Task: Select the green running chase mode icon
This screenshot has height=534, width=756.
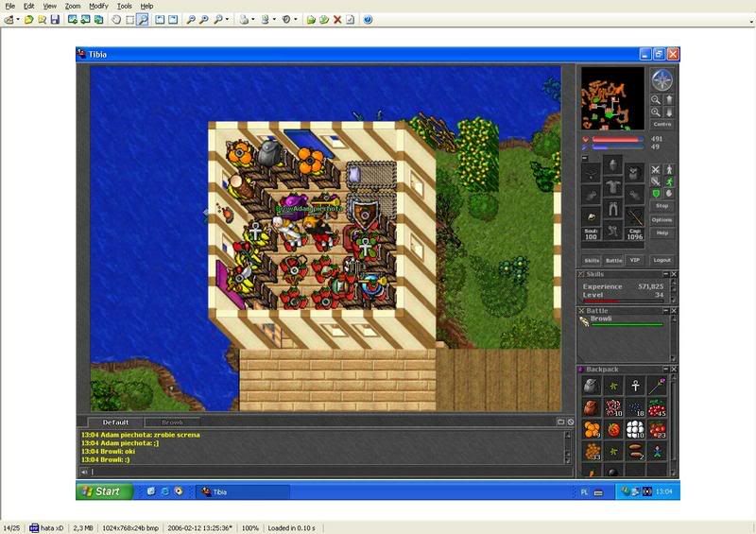Action: point(669,181)
